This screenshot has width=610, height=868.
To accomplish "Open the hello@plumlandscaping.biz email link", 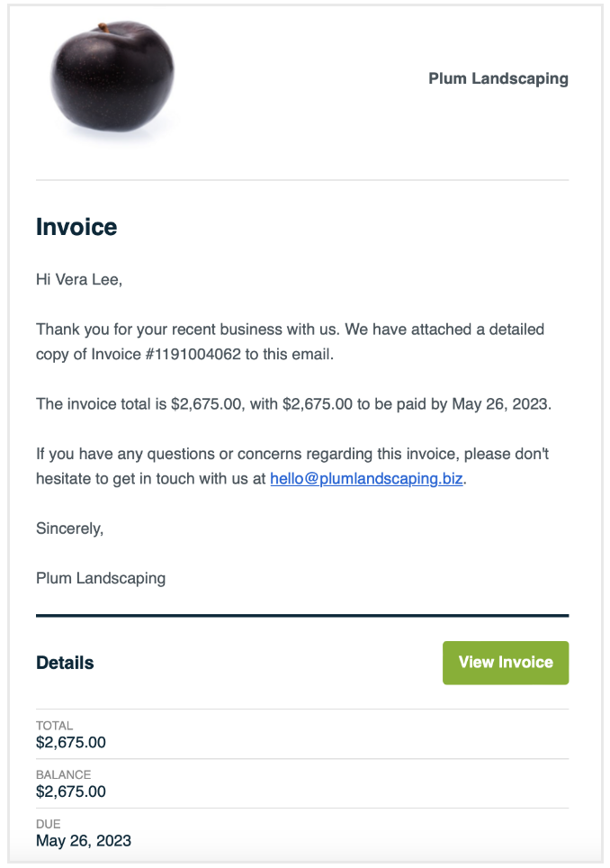I will 366,479.
